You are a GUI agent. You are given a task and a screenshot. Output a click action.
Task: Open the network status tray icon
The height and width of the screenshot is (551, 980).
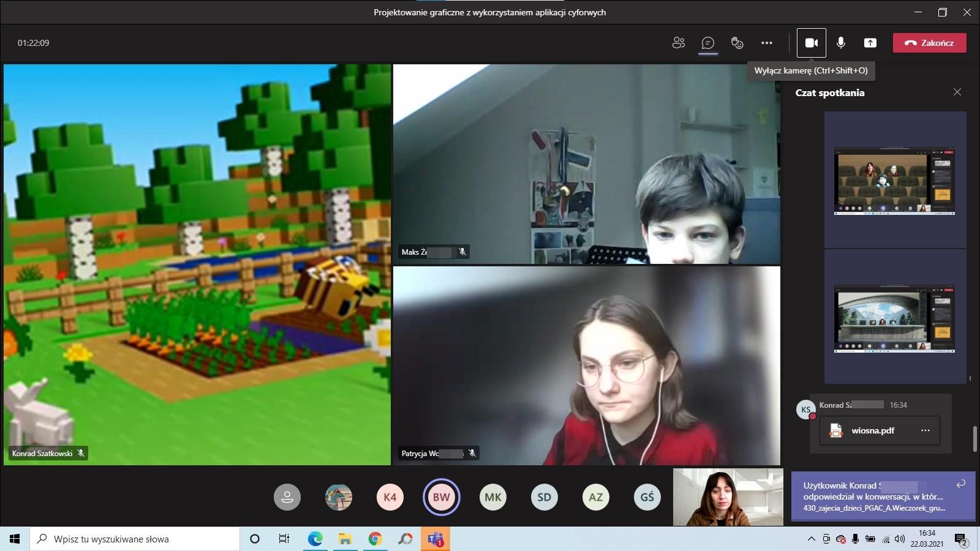(885, 539)
